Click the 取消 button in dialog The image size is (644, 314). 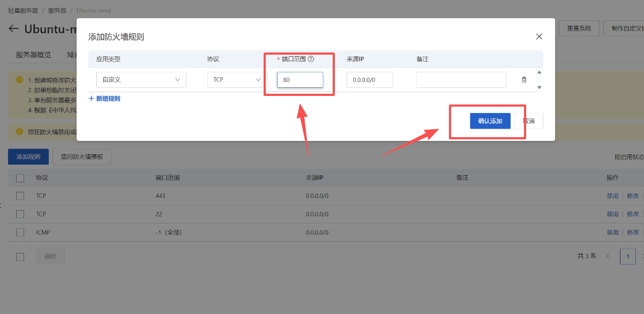(x=529, y=121)
